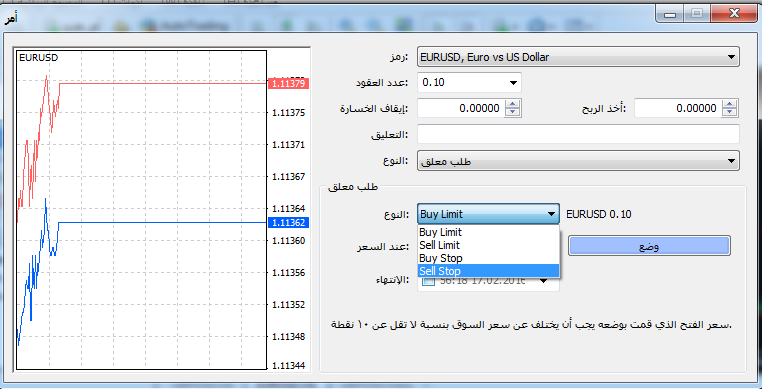Select Buy Stop from the list
762x389 pixels.
click(488, 258)
